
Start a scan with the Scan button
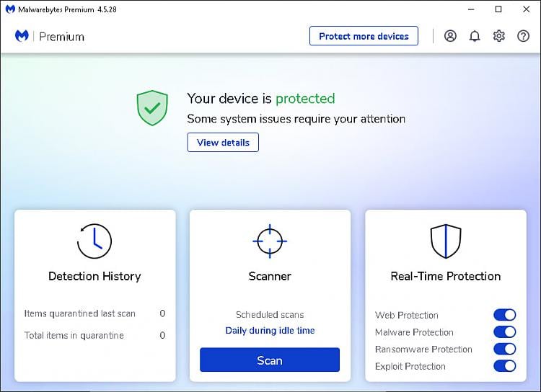coord(270,360)
